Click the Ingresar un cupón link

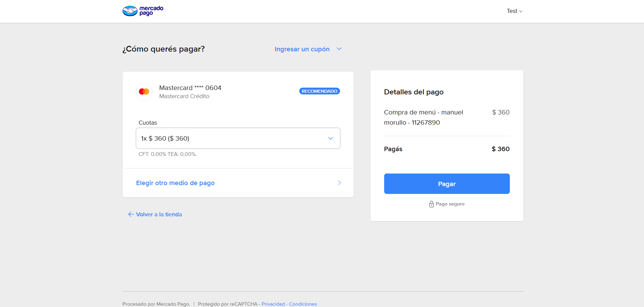(302, 49)
